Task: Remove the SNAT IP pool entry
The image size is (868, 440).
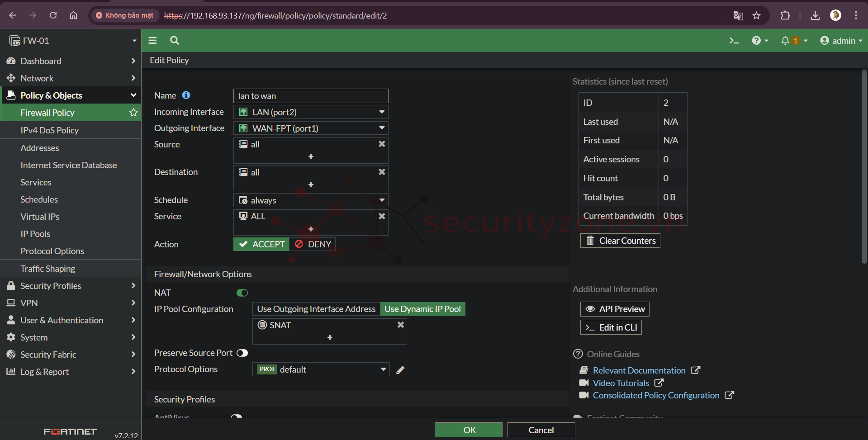Action: (400, 325)
